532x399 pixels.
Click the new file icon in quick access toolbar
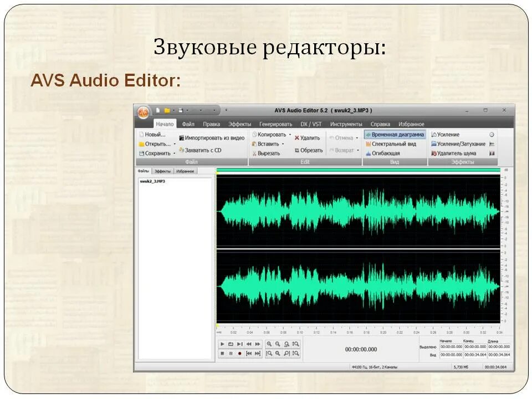point(158,110)
